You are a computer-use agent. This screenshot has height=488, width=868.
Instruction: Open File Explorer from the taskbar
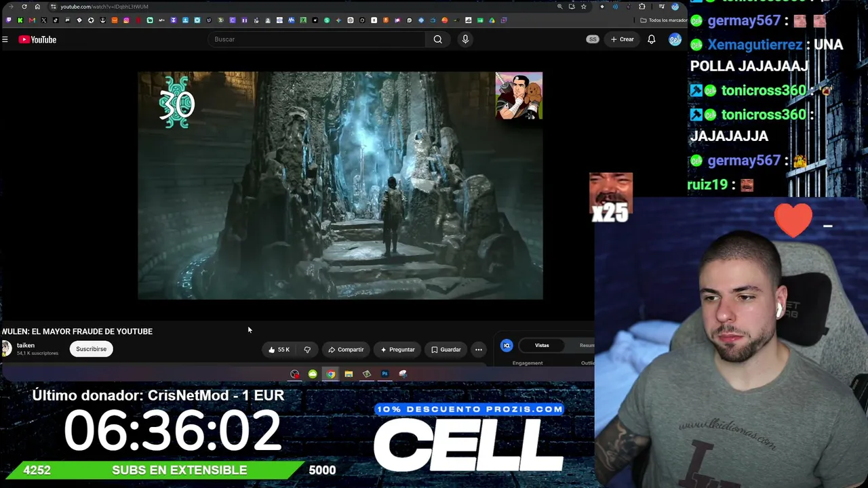pyautogui.click(x=349, y=374)
